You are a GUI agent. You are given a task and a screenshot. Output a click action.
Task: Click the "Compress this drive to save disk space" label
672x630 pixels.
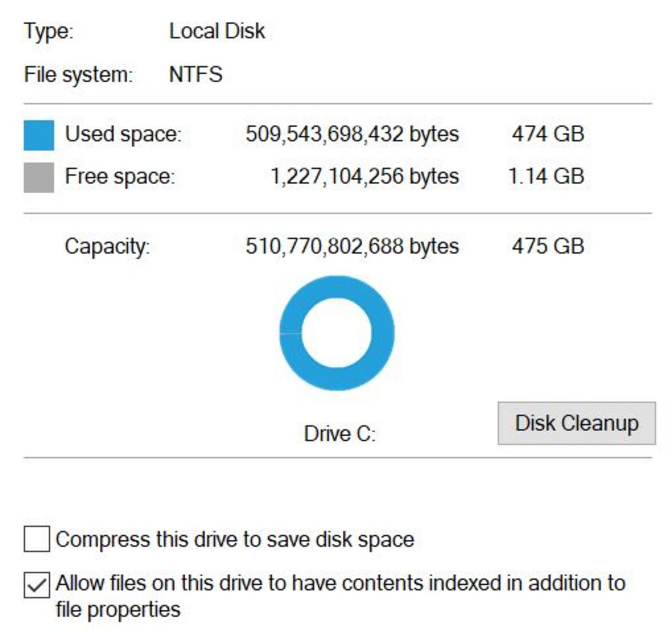pos(235,539)
